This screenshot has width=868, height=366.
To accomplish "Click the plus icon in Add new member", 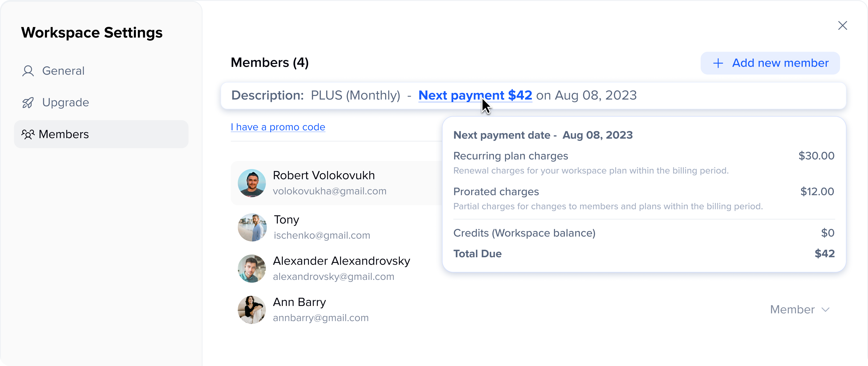I will [718, 63].
